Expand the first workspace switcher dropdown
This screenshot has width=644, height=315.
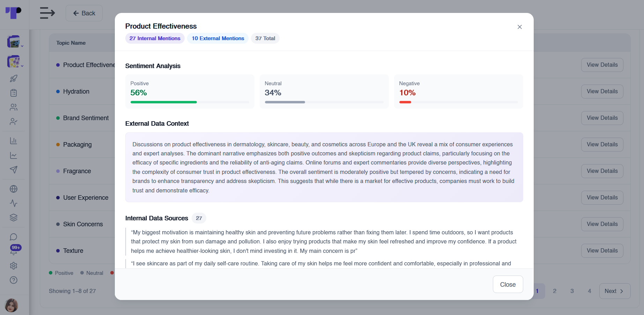pos(15,42)
